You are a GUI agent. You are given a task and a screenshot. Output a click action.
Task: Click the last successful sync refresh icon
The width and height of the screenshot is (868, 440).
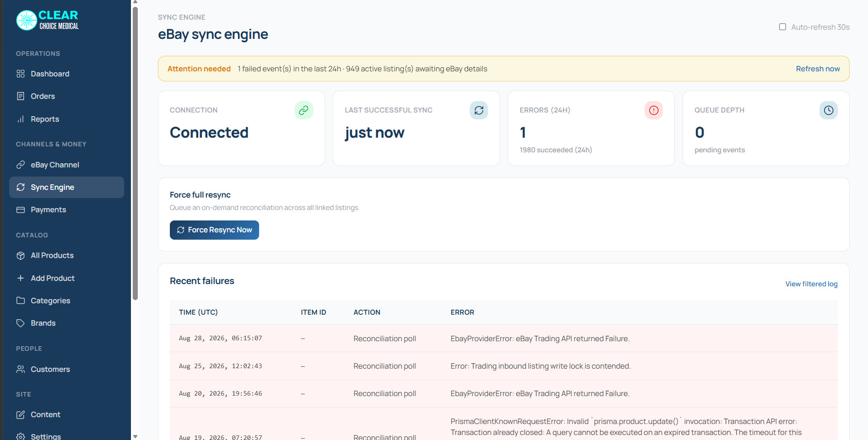click(x=478, y=110)
